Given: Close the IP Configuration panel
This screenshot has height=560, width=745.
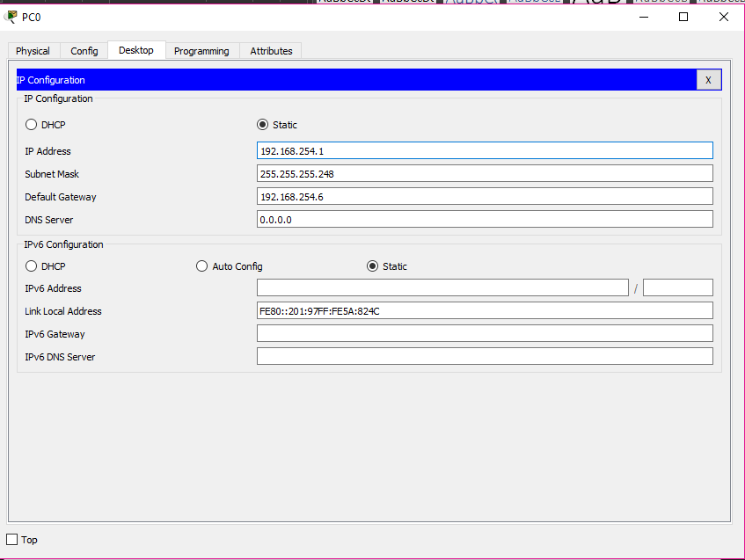Looking at the screenshot, I should tap(709, 80).
